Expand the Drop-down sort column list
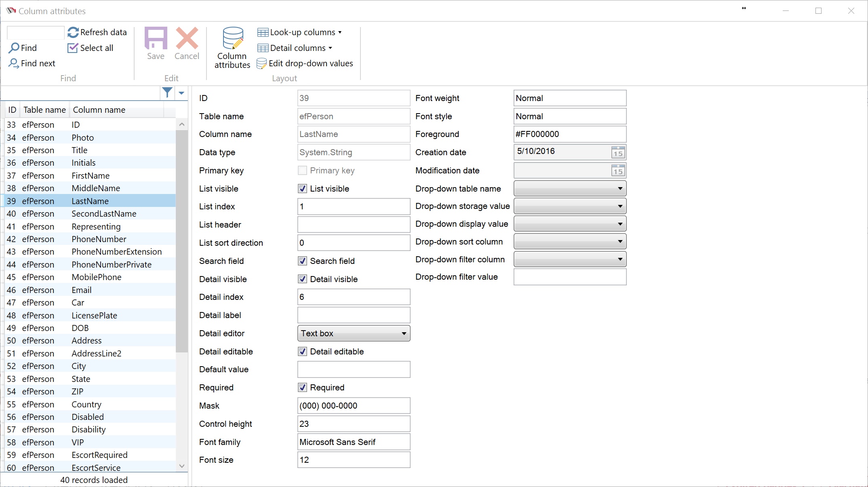868x487 pixels. pos(619,242)
